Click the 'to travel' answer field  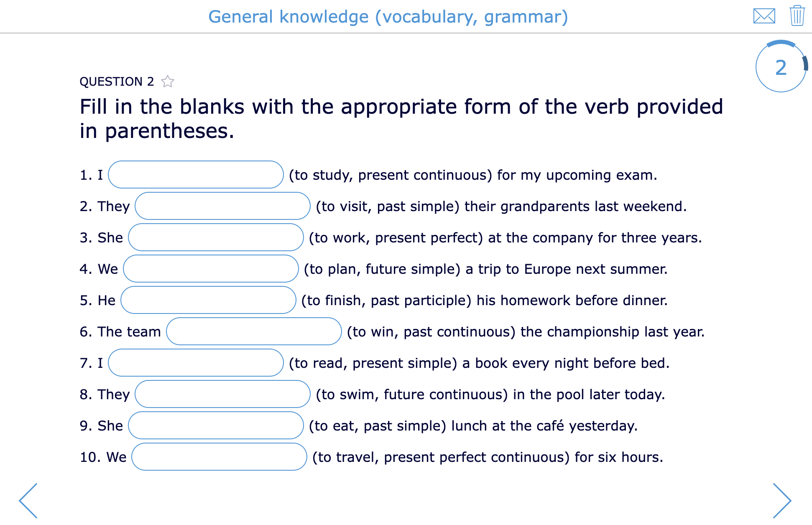[219, 457]
